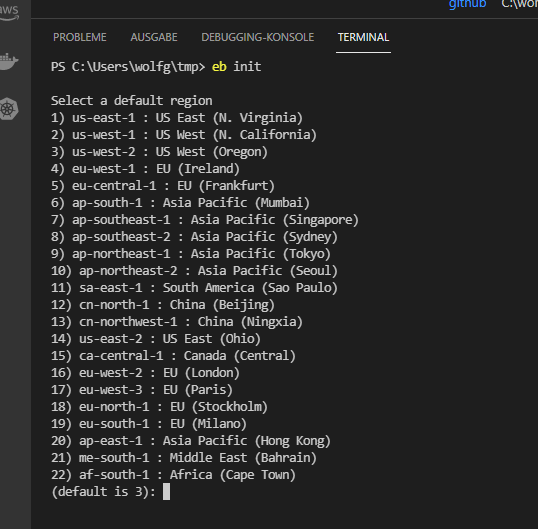The height and width of the screenshot is (529, 538).
Task: Open the AWS sidebar icon
Action: pos(8,12)
